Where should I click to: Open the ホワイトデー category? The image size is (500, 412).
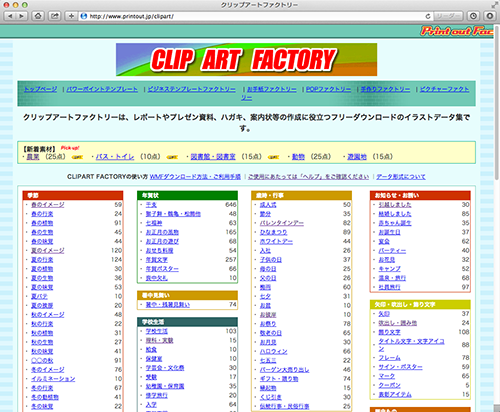[x=276, y=241]
